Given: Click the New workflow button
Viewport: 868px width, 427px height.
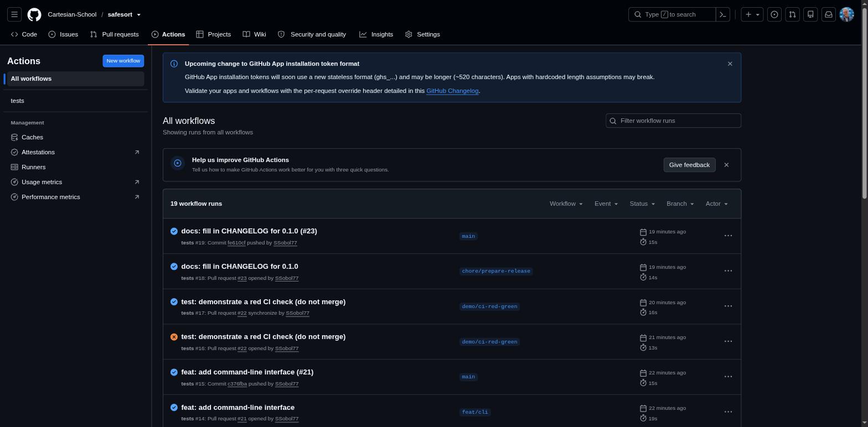Looking at the screenshot, I should [x=123, y=61].
